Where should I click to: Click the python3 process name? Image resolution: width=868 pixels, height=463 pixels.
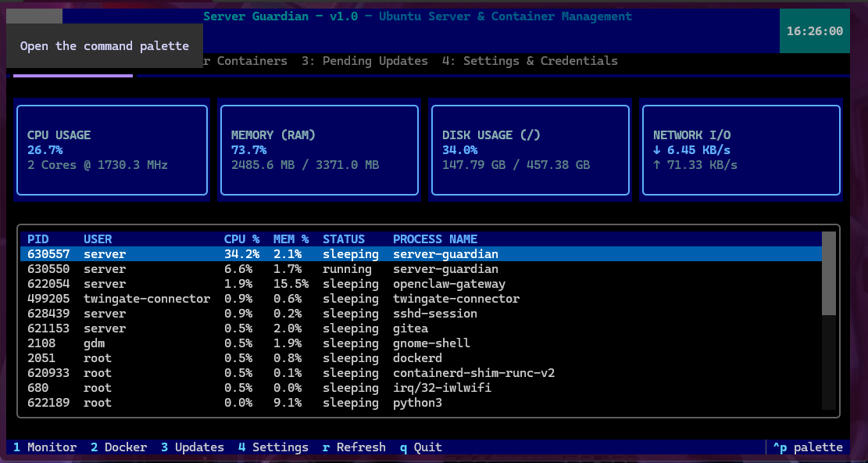pyautogui.click(x=417, y=403)
